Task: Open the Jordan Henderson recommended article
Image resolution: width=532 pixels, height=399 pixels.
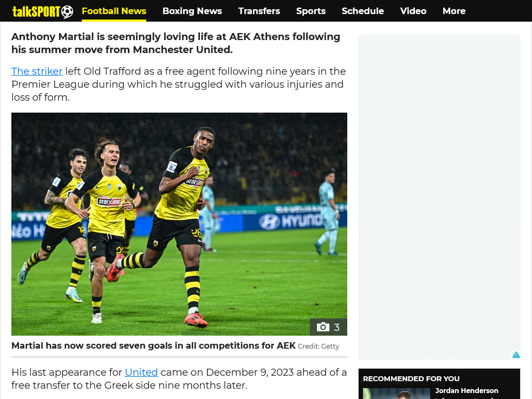Action: tap(466, 391)
